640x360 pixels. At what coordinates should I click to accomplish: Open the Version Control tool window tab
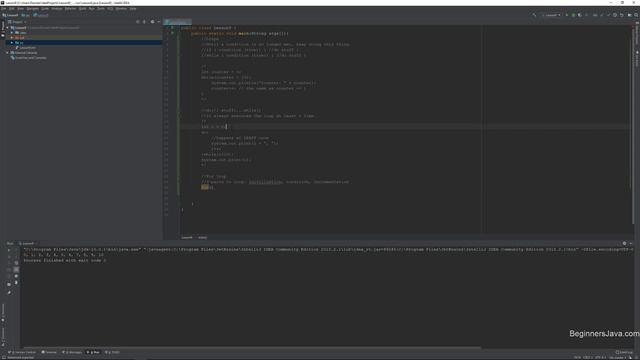coord(23,352)
